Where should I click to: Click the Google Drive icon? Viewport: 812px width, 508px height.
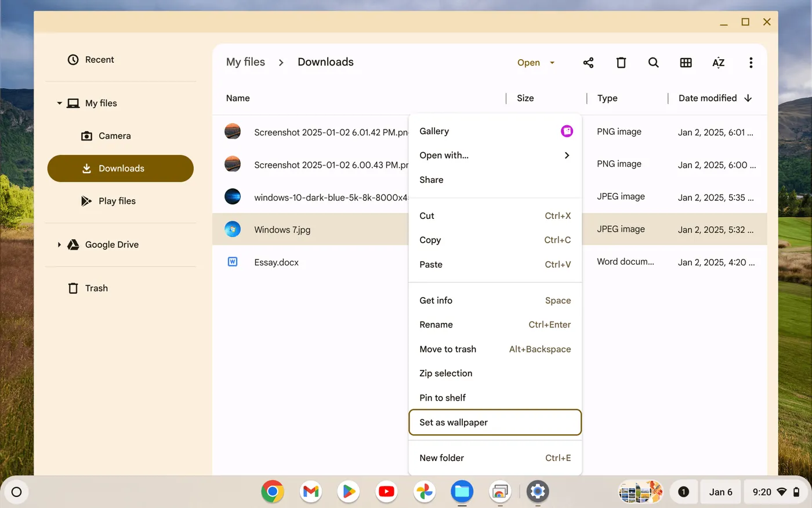point(73,244)
